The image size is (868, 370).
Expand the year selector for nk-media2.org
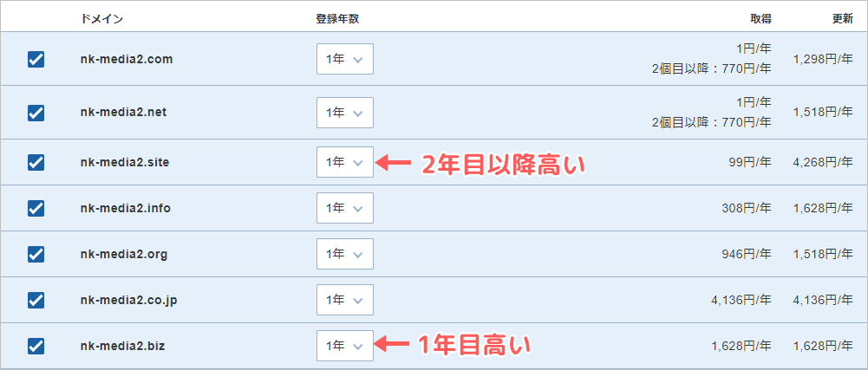[344, 254]
